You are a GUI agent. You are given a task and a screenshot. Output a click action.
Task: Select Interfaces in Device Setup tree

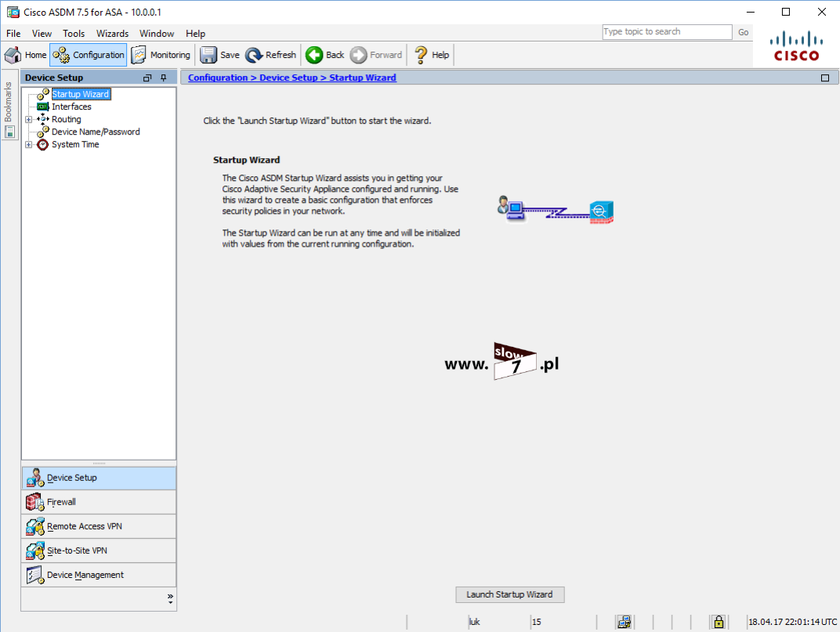71,107
